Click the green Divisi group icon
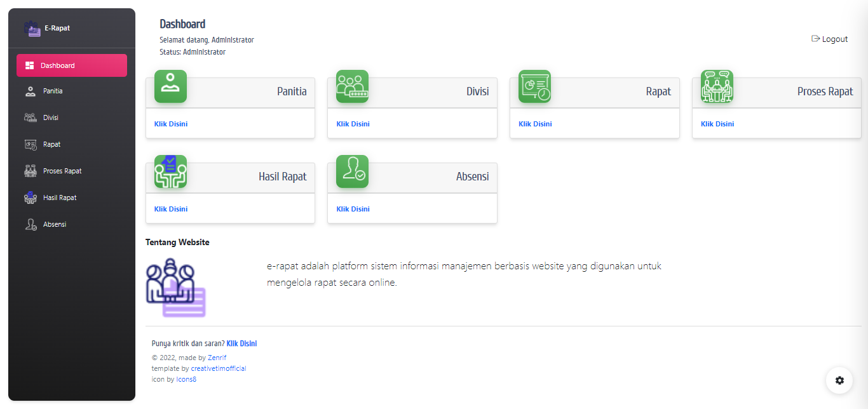The image size is (868, 409). click(x=352, y=86)
